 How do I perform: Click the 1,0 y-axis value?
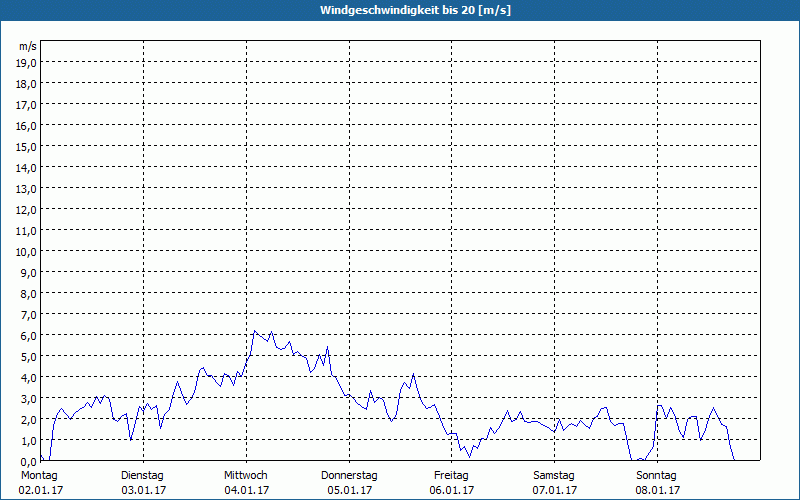coord(29,441)
